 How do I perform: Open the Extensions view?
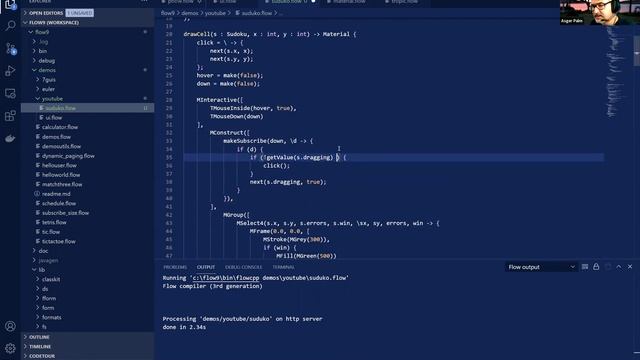click(10, 116)
